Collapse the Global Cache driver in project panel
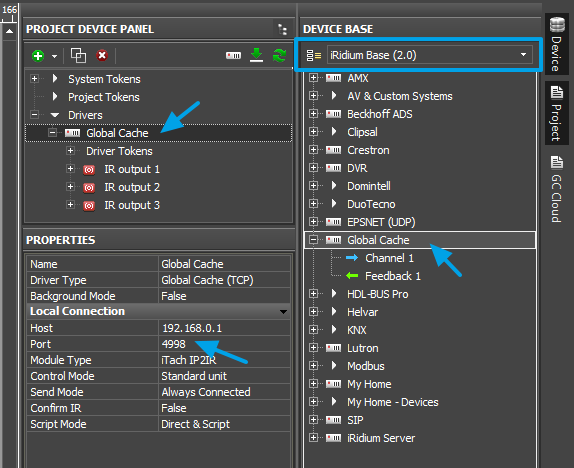This screenshot has width=574, height=468. [x=52, y=133]
